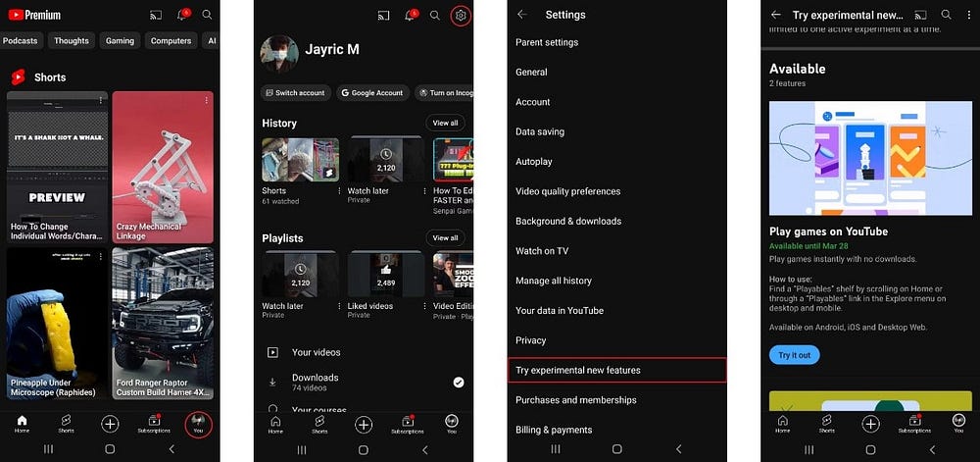Select the Podcasts category chip
This screenshot has width=980, height=462.
click(x=21, y=41)
